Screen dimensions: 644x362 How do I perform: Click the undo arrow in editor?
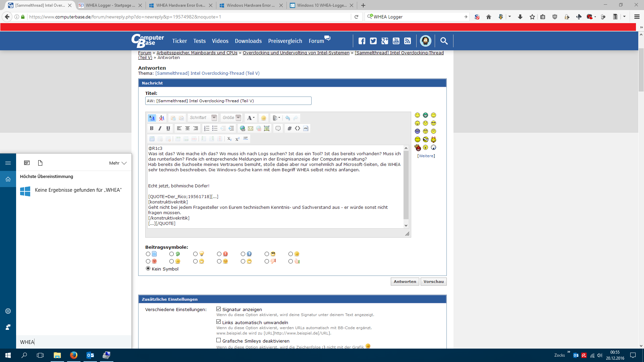coord(287,118)
